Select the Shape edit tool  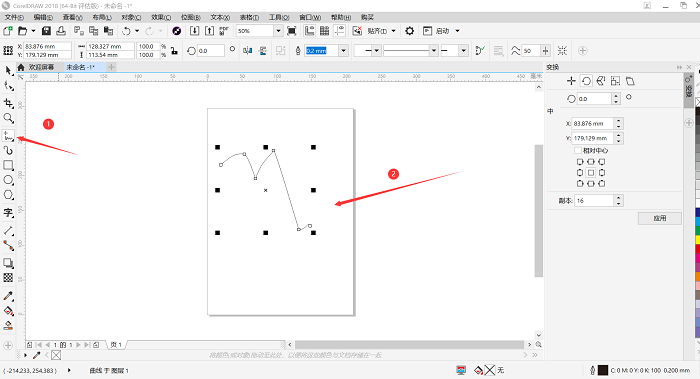tap(8, 86)
